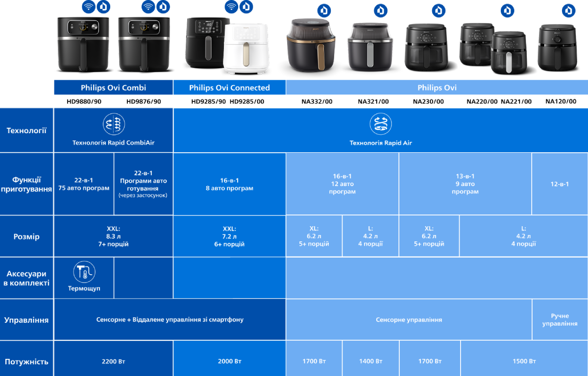
Task: Click the Wi-Fi icon above the HD9880/90 fryer
Action: tap(88, 7)
